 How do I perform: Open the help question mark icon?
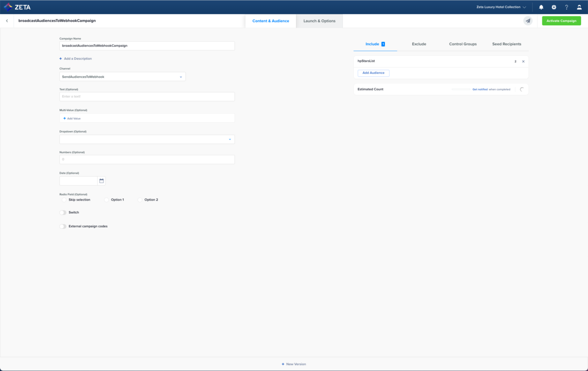tap(566, 7)
